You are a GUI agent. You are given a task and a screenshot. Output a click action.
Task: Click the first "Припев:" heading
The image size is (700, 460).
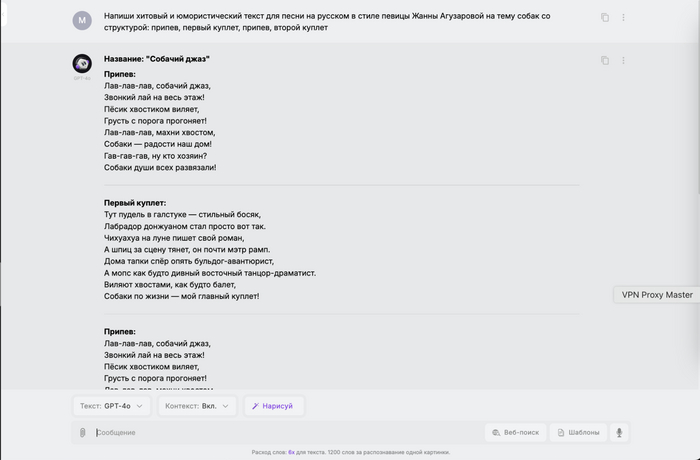point(120,74)
